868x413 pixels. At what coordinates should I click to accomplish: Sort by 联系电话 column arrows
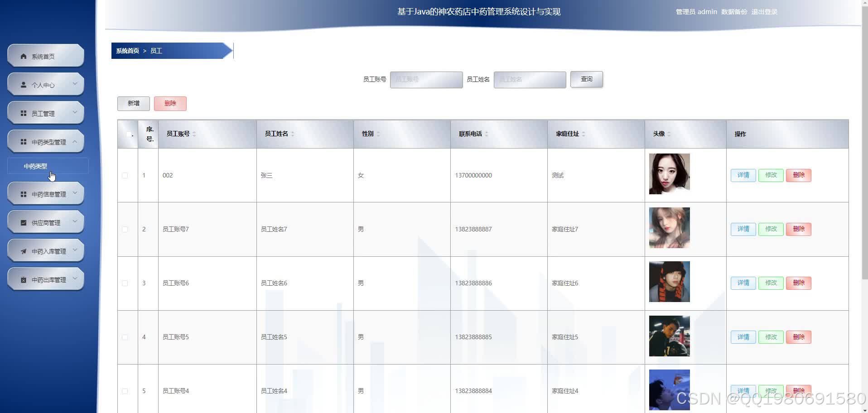coord(487,134)
